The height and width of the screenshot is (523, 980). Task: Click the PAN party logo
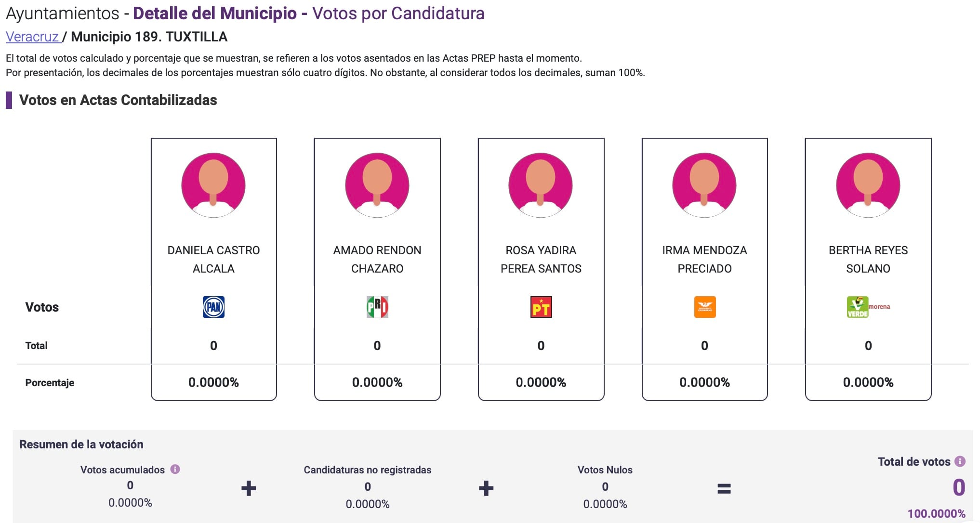(213, 307)
